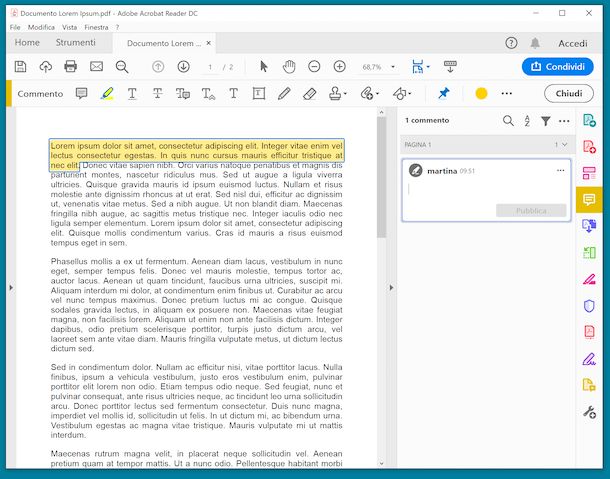
Task: Save the file with the floppy disk icon
Action: pyautogui.click(x=20, y=67)
